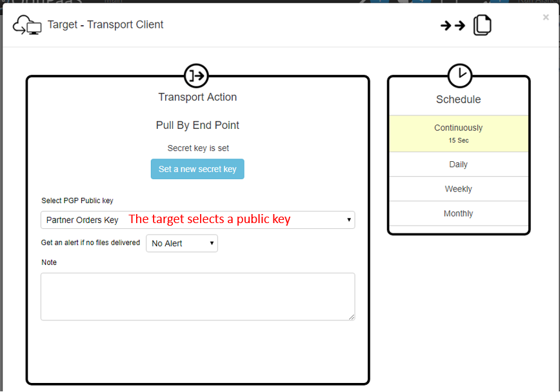The image size is (560, 392).
Task: Click the double right arrows icon
Action: pos(453,25)
